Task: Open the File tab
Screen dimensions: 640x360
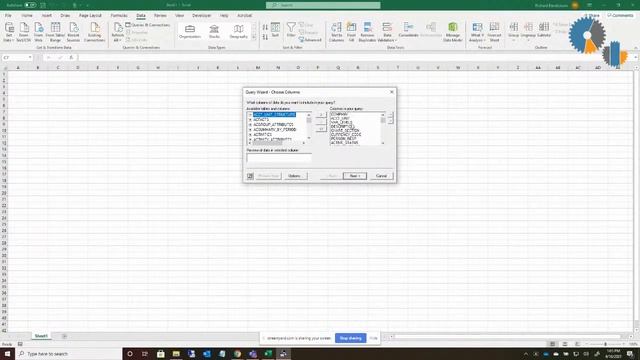Action: (8, 16)
